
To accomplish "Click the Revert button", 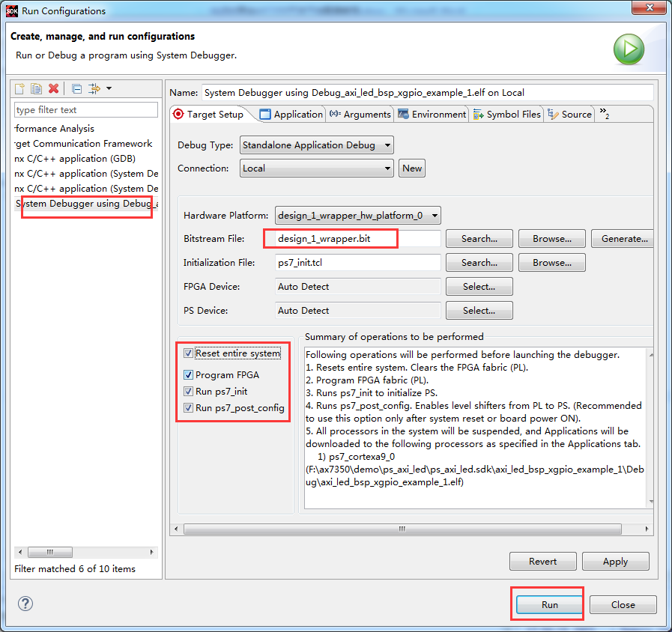I will pyautogui.click(x=542, y=562).
